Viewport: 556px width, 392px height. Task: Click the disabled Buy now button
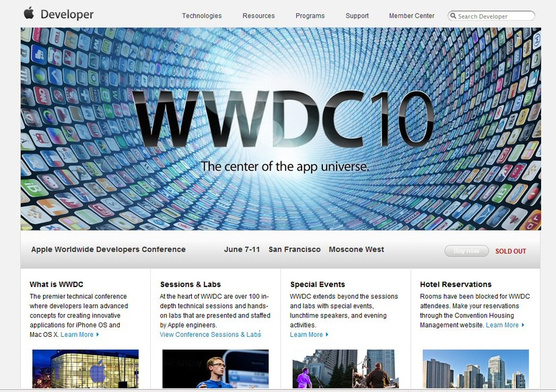(x=466, y=251)
